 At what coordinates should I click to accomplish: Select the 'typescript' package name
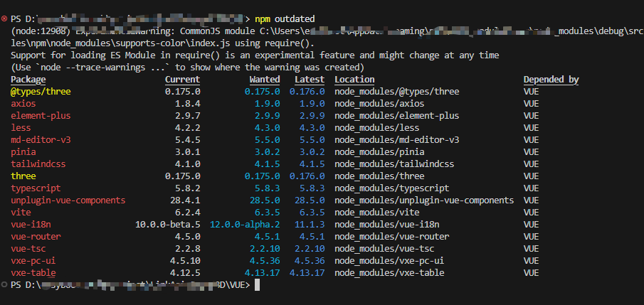36,188
